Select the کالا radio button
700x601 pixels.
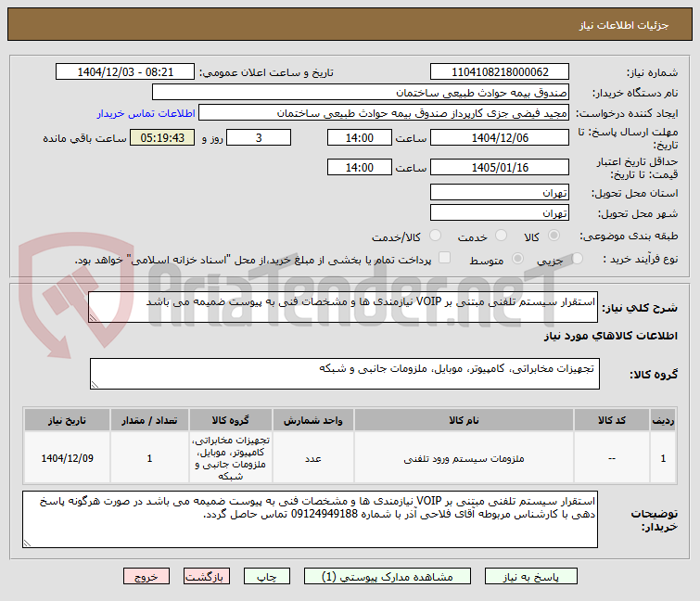pos(554,236)
